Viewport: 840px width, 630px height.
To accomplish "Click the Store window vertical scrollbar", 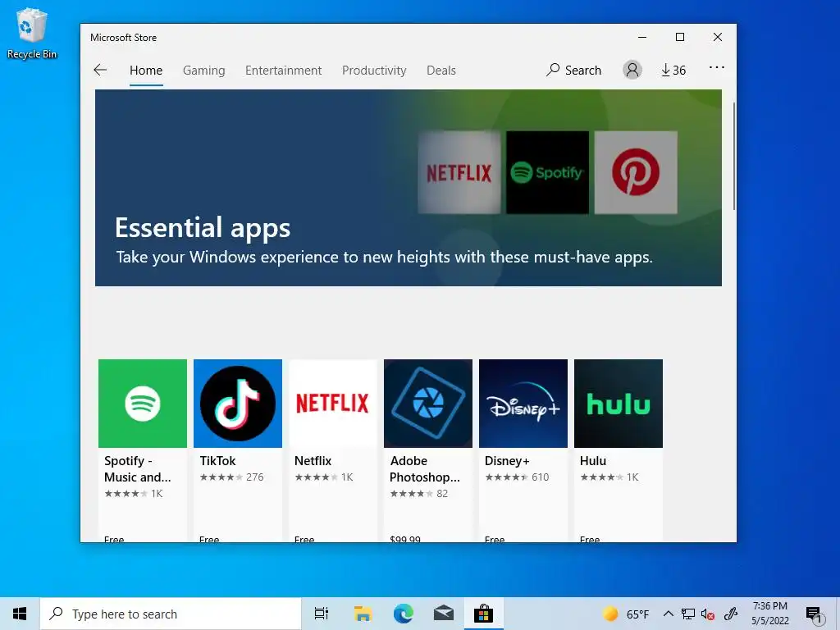I will click(733, 157).
